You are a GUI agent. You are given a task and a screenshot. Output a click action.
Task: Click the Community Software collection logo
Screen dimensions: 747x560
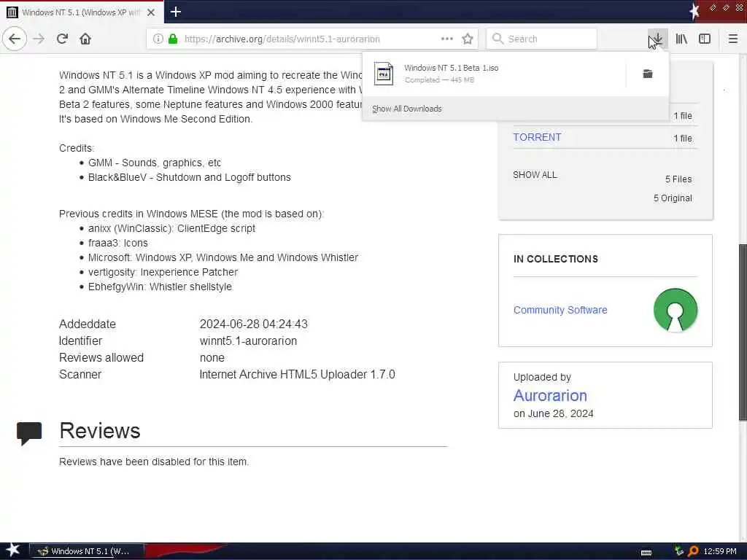tap(675, 310)
